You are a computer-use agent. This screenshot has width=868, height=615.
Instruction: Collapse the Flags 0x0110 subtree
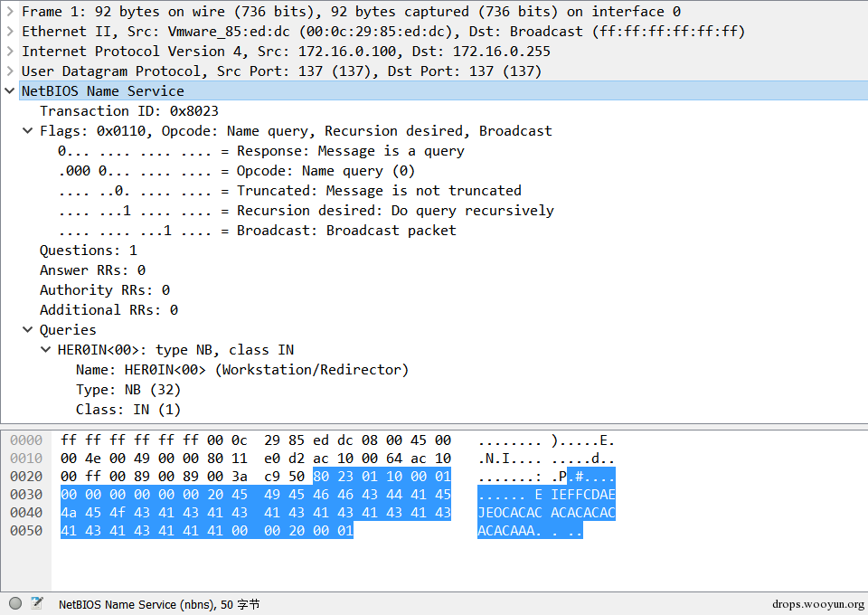[27, 131]
